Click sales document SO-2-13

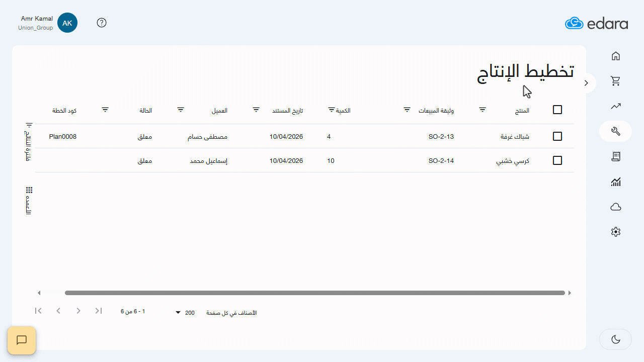(441, 136)
